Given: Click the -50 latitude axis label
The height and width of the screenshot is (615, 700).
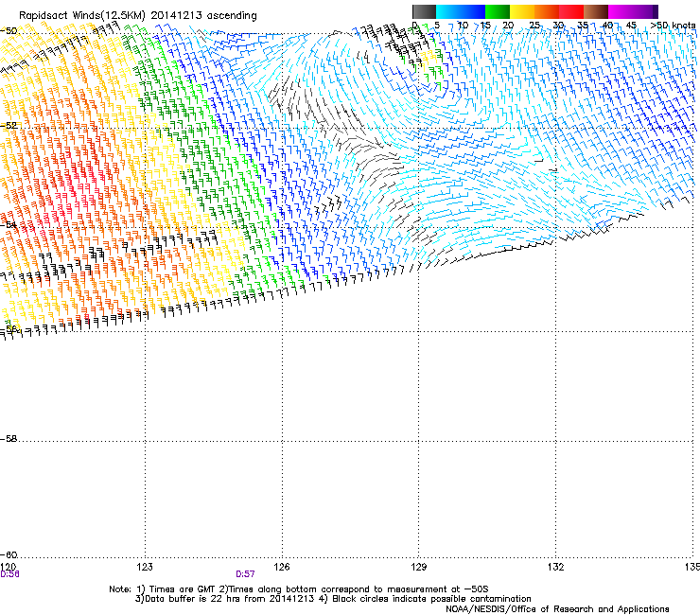Looking at the screenshot, I should (x=9, y=31).
